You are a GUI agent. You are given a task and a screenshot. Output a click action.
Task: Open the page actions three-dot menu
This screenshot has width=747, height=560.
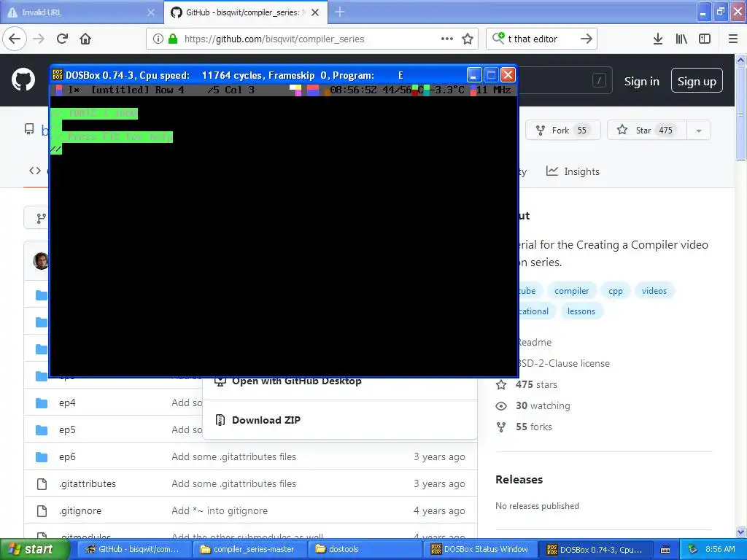(x=447, y=39)
